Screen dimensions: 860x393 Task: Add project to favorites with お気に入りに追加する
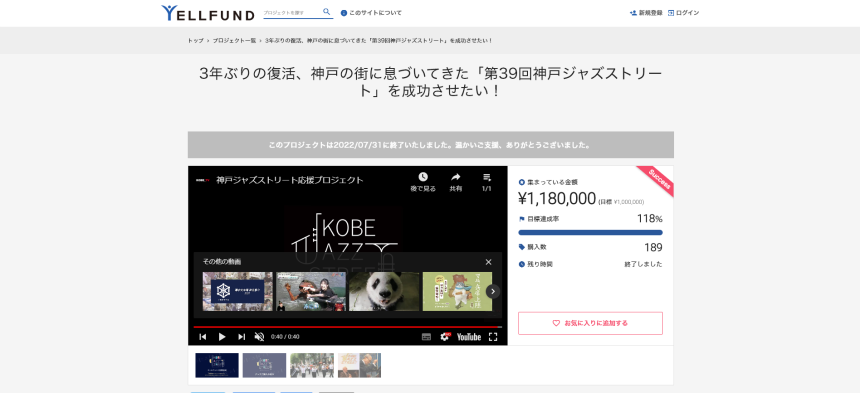pyautogui.click(x=590, y=323)
